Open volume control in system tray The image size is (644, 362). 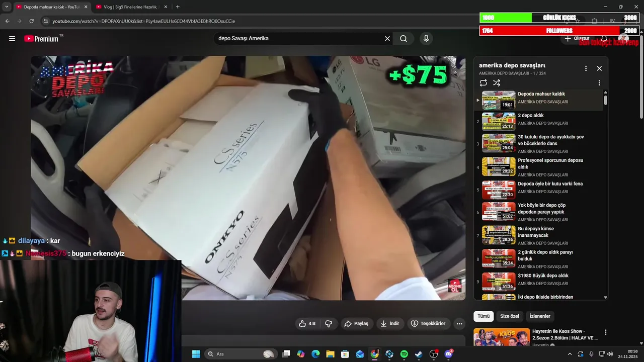(610, 354)
